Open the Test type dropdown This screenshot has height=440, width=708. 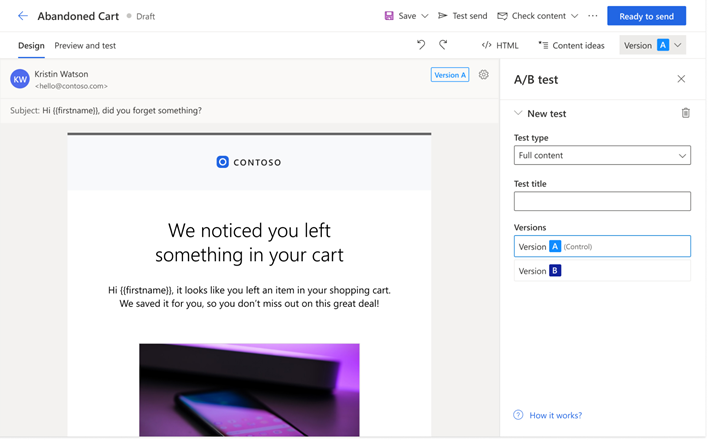[x=602, y=156]
